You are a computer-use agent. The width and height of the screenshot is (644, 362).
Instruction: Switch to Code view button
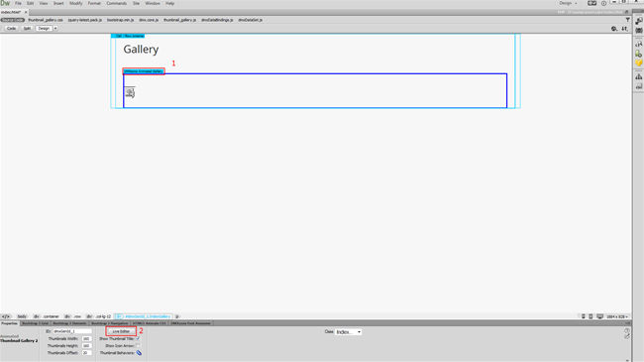click(x=11, y=29)
